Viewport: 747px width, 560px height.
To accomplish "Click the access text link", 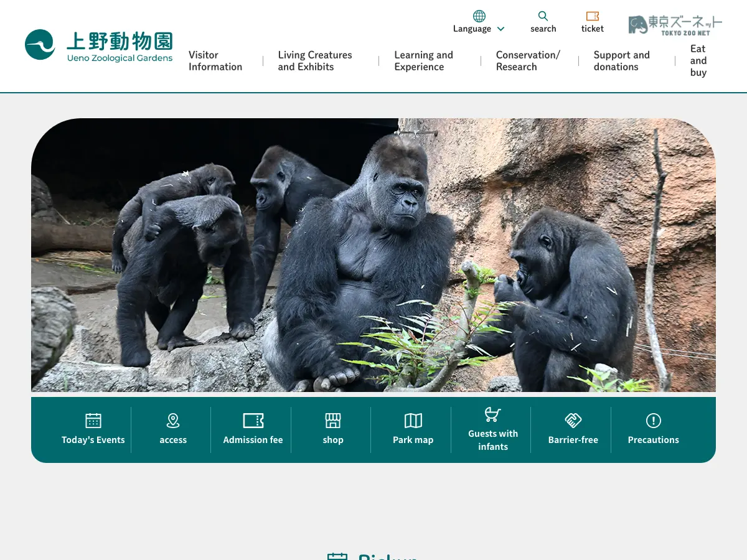I will (173, 440).
